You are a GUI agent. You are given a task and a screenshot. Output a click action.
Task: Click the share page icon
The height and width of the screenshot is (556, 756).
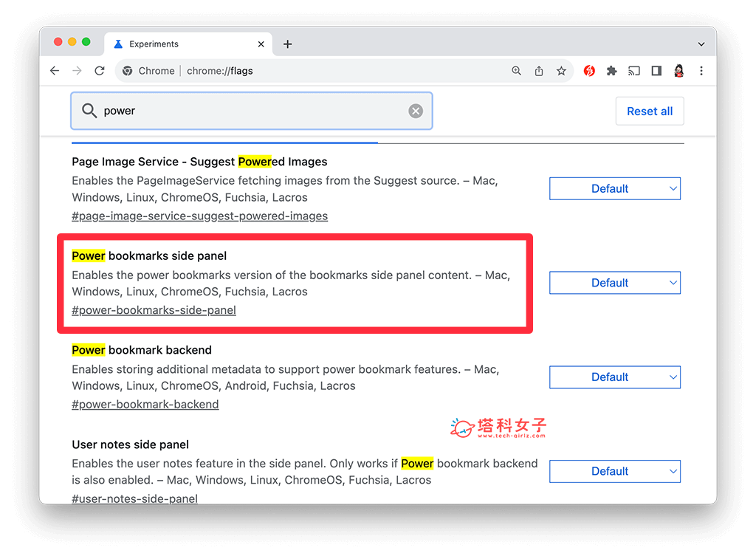539,71
